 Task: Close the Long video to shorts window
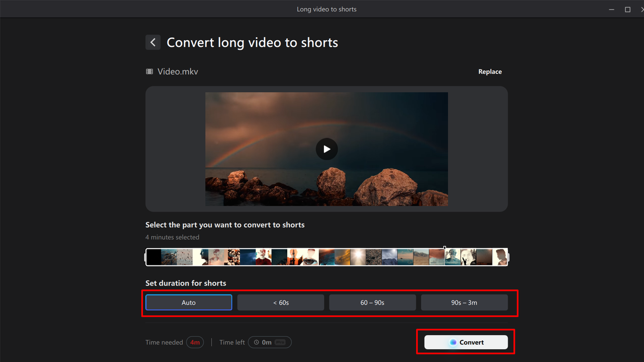pyautogui.click(x=642, y=10)
